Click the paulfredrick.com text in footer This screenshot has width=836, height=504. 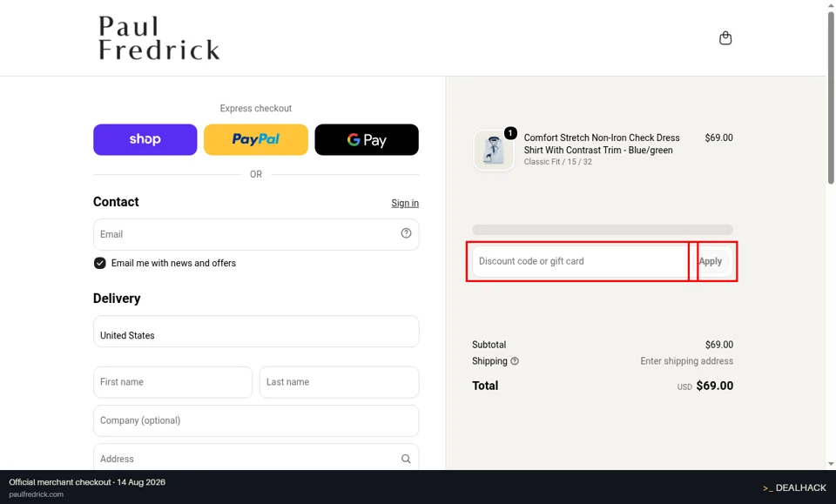coord(37,494)
